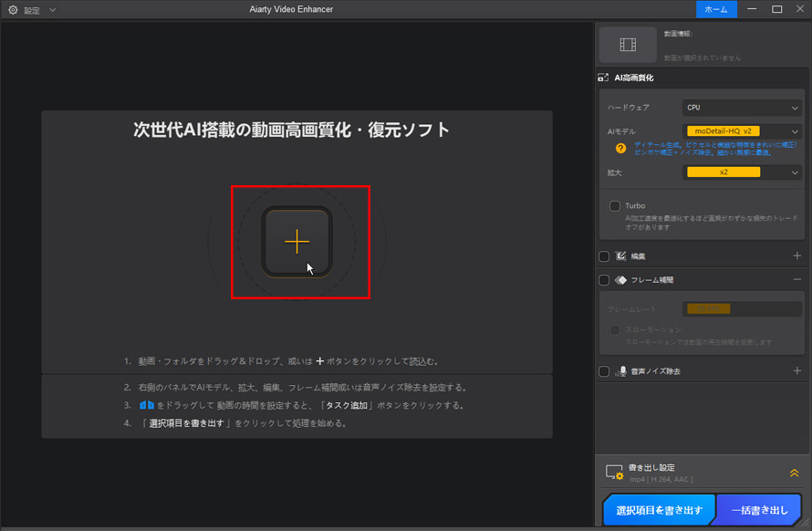Maximize the Aiarty Video Enhancer window

click(776, 9)
